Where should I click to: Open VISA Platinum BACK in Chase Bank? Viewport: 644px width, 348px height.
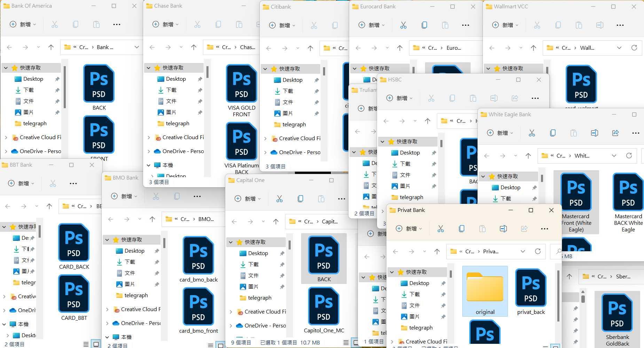[x=242, y=149]
